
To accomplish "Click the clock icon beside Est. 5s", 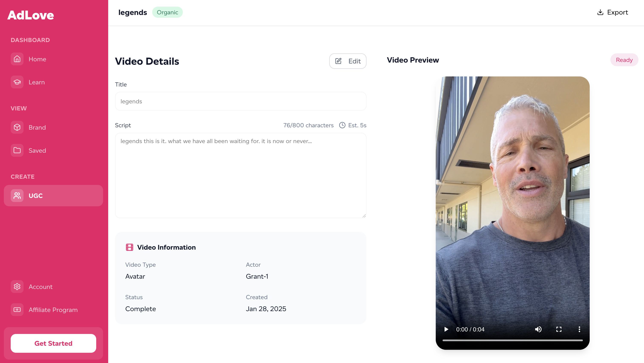I will 342,125.
